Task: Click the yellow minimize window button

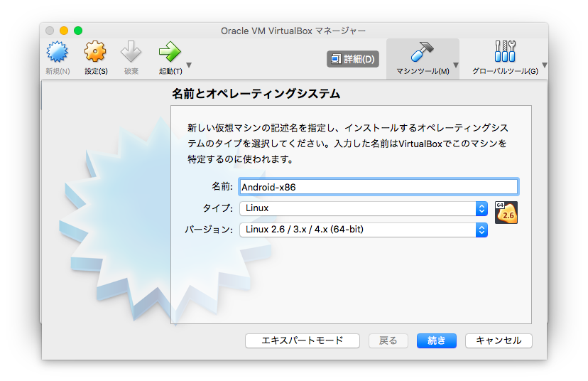Action: 64,31
